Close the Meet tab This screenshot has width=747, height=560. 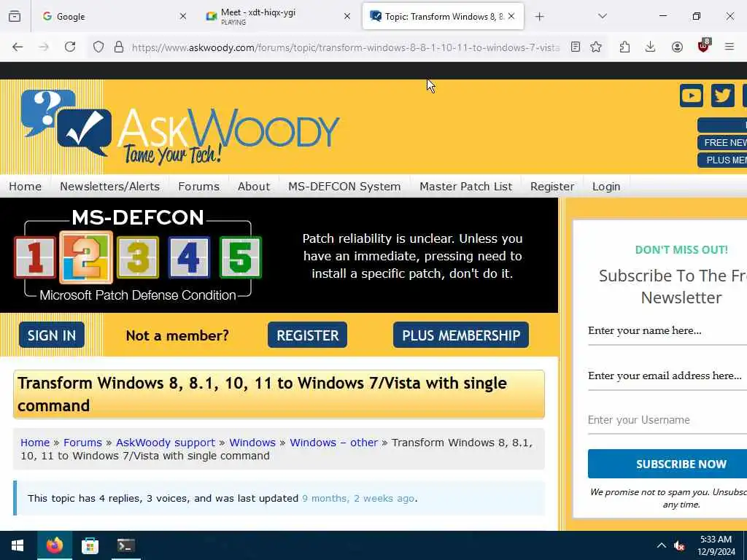(347, 16)
